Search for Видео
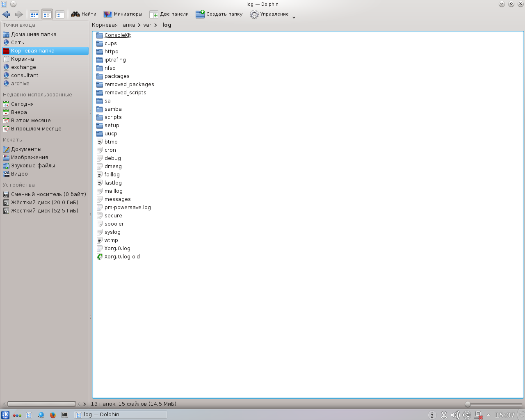Viewport: 525px width, 420px height. click(45, 174)
